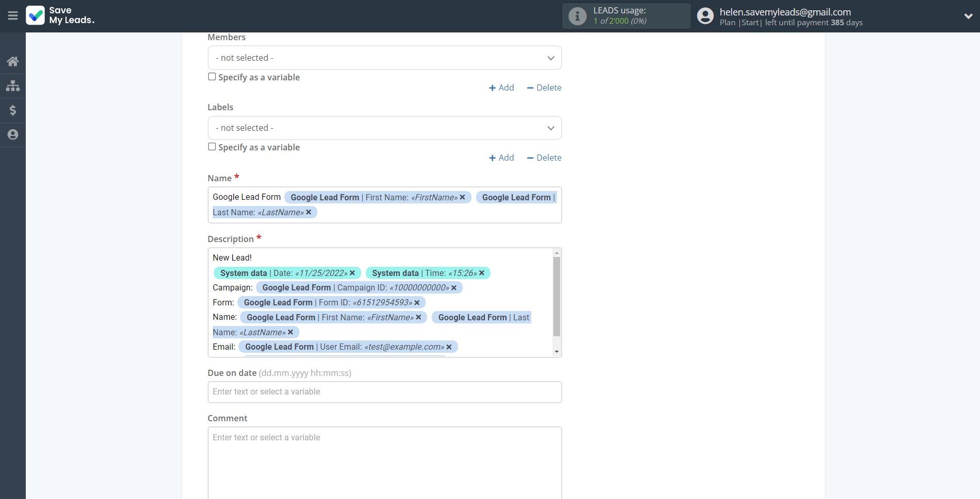Click the Description scroll up arrow
This screenshot has width=980, height=499.
tap(556, 252)
